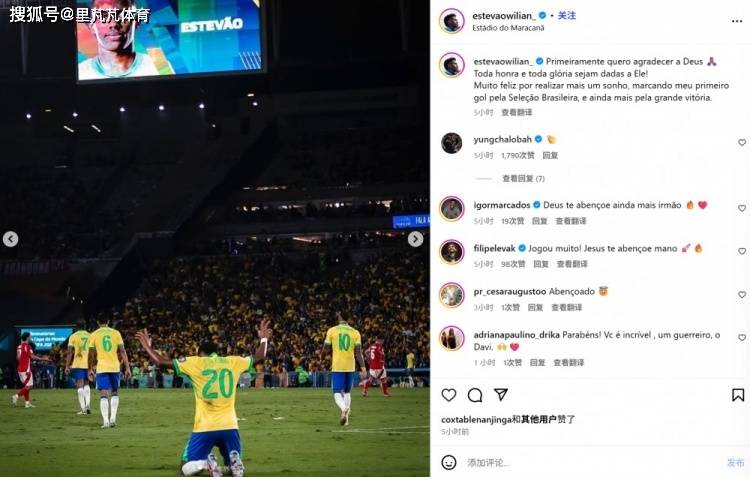Share the post via the paper plane icon
The width and height of the screenshot is (750, 477).
(500, 395)
